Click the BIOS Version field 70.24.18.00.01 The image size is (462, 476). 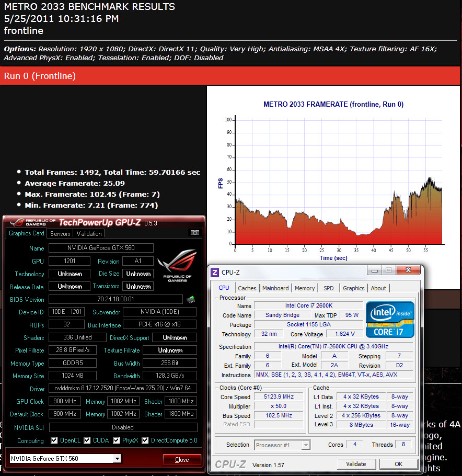click(115, 299)
